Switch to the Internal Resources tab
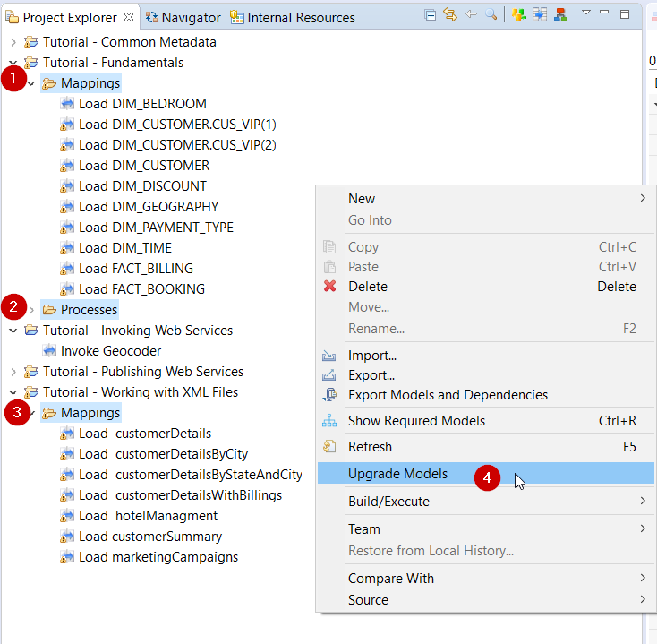657x644 pixels. [x=293, y=18]
